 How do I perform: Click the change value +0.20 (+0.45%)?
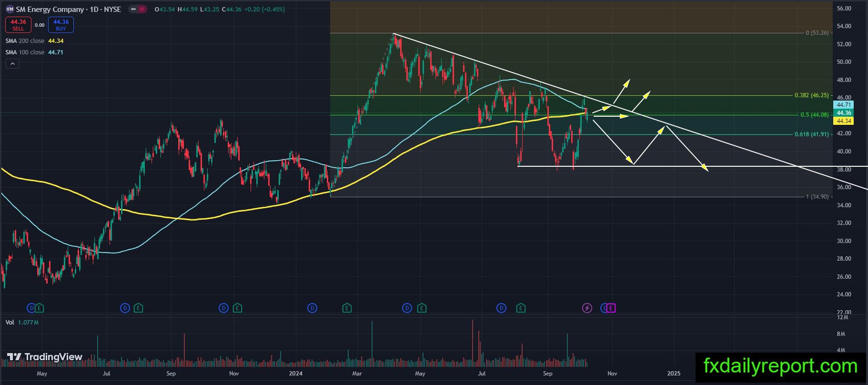(x=264, y=10)
